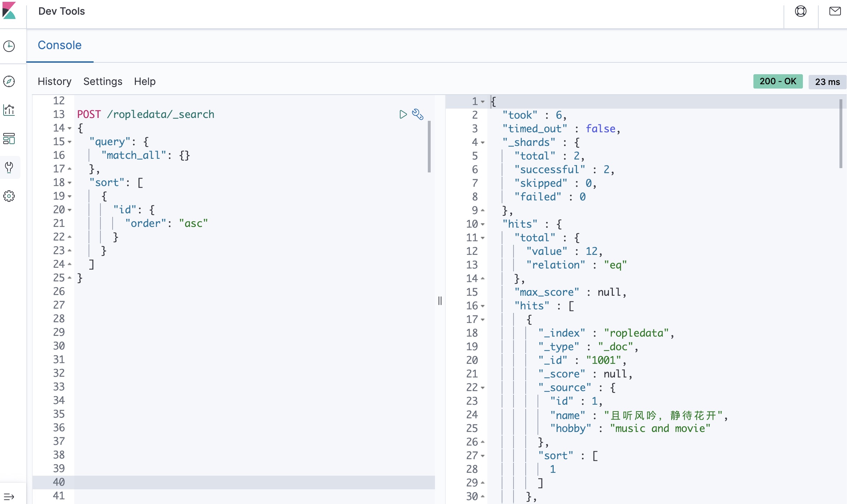
Task: Click the wrench/settings icon next to query
Action: click(x=418, y=114)
